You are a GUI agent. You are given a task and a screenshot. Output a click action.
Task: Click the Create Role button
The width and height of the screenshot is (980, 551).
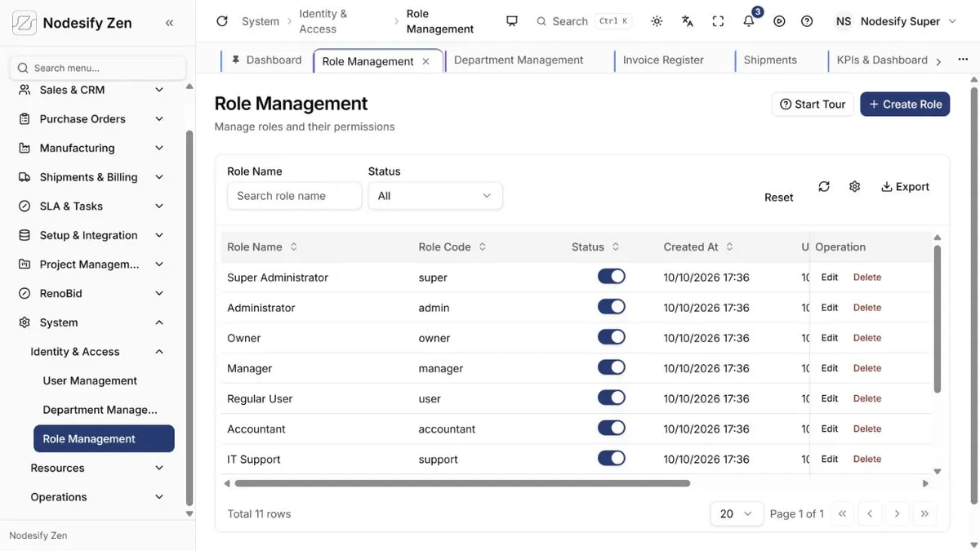[x=905, y=104]
